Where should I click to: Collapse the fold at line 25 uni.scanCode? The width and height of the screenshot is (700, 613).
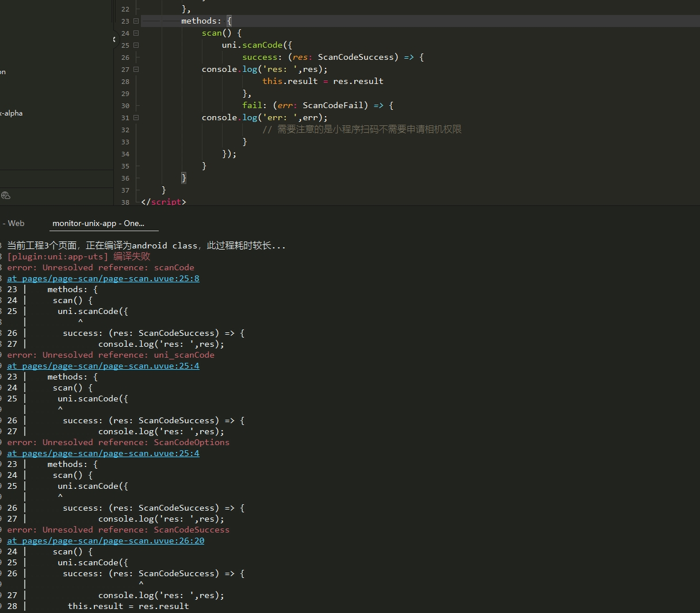[x=136, y=45]
